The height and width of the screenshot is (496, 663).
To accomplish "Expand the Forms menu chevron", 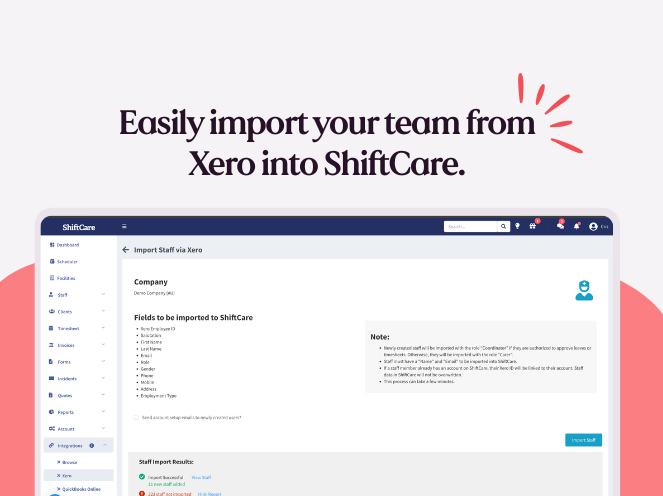I will 103,361.
